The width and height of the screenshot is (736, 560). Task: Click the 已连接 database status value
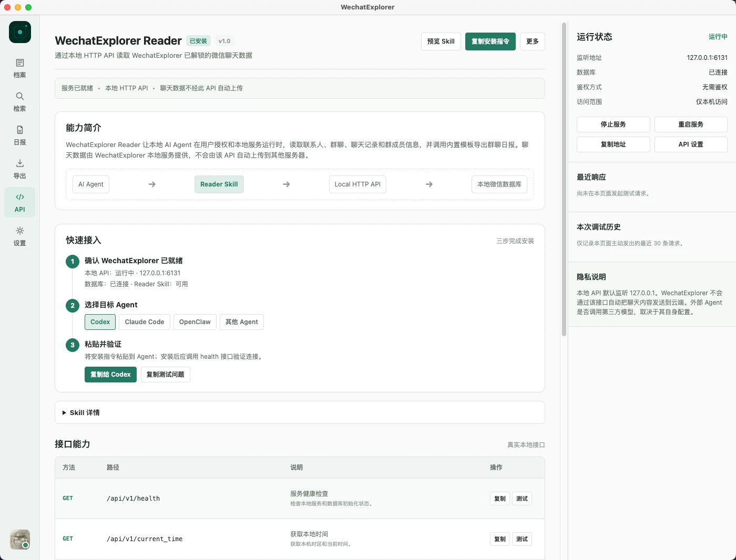(718, 72)
